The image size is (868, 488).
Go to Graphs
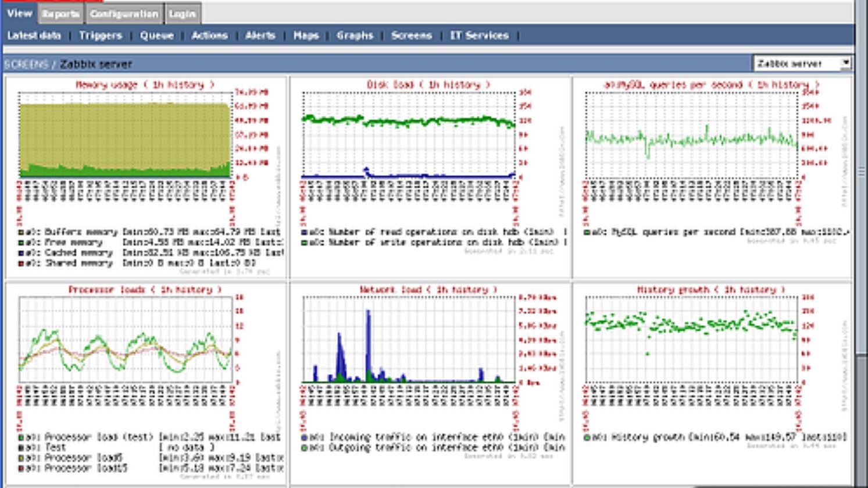355,35
